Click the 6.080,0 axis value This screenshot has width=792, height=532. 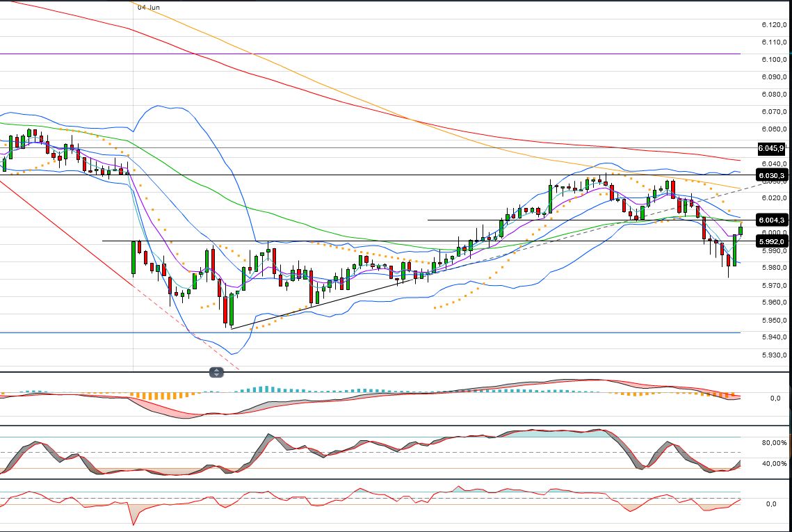tap(774, 94)
